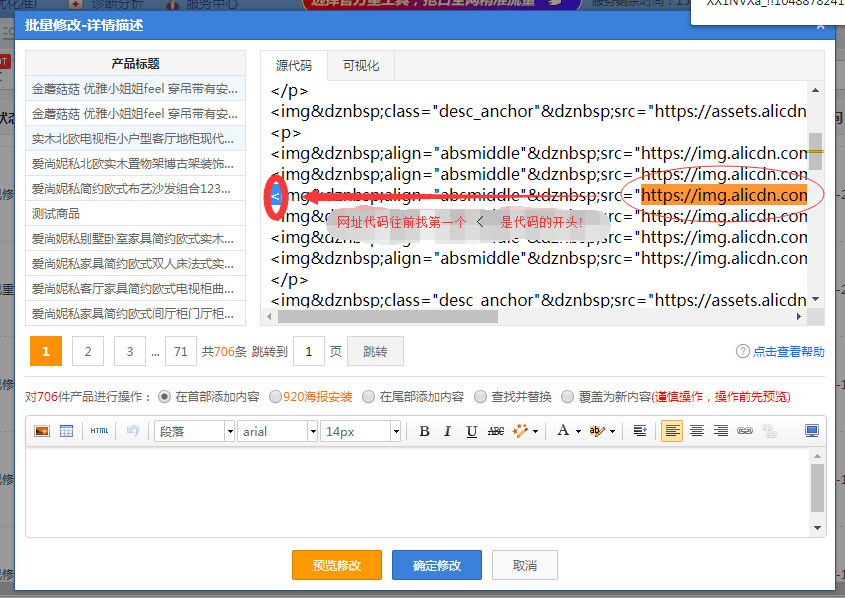The width and height of the screenshot is (845, 598).
Task: Click the horizontal scrollbar right arrow
Action: pyautogui.click(x=799, y=316)
